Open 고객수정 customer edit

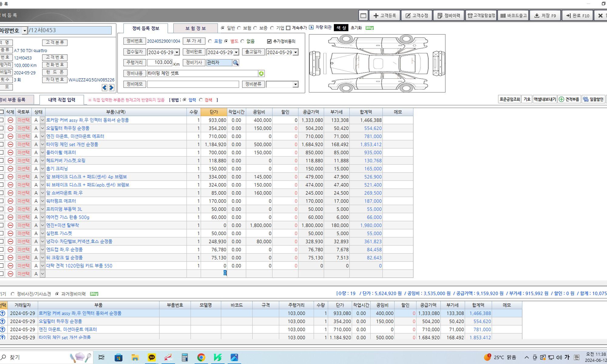(417, 15)
